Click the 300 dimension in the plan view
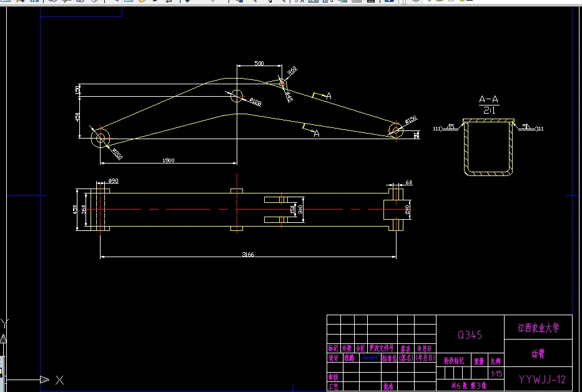 pos(300,210)
